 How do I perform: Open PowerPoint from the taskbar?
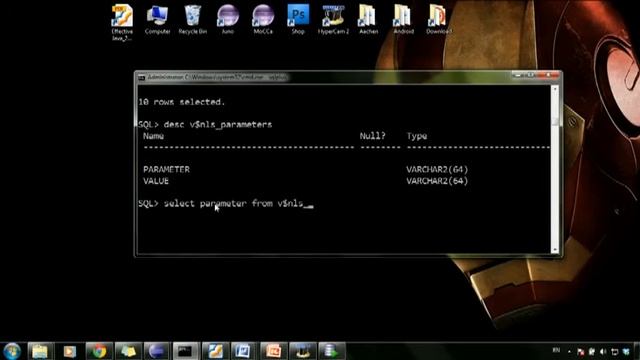[273, 351]
